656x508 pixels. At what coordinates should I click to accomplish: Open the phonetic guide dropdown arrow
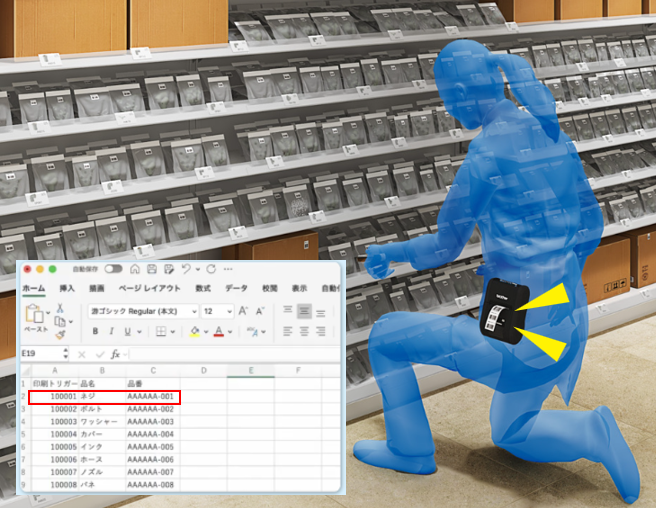click(x=263, y=332)
